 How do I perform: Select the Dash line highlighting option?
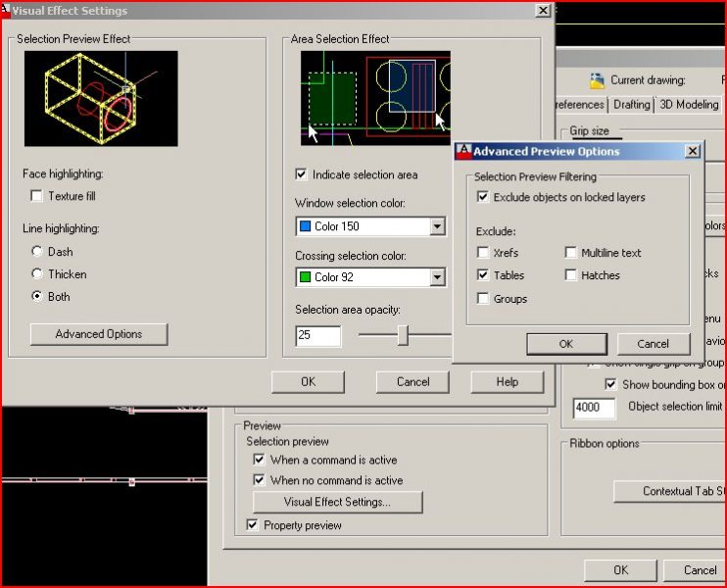(x=37, y=252)
